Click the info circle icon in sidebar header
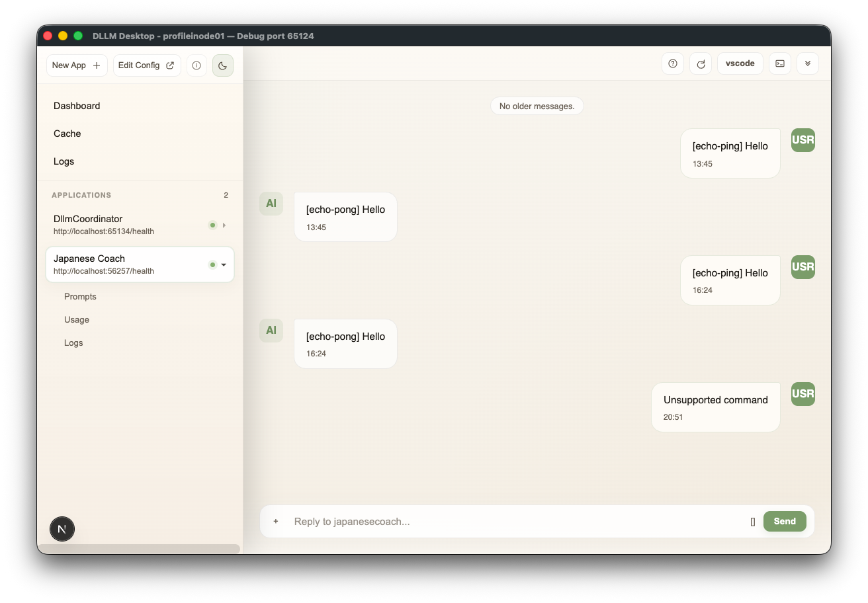This screenshot has width=868, height=603. (196, 65)
